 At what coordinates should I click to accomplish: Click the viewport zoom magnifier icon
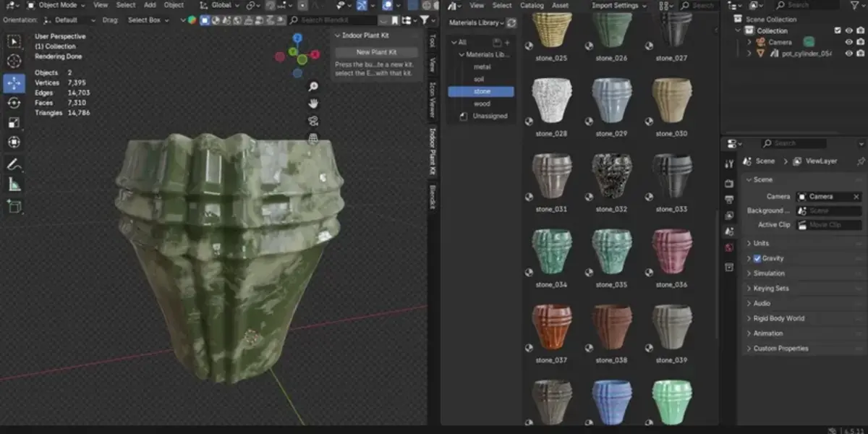pyautogui.click(x=314, y=86)
